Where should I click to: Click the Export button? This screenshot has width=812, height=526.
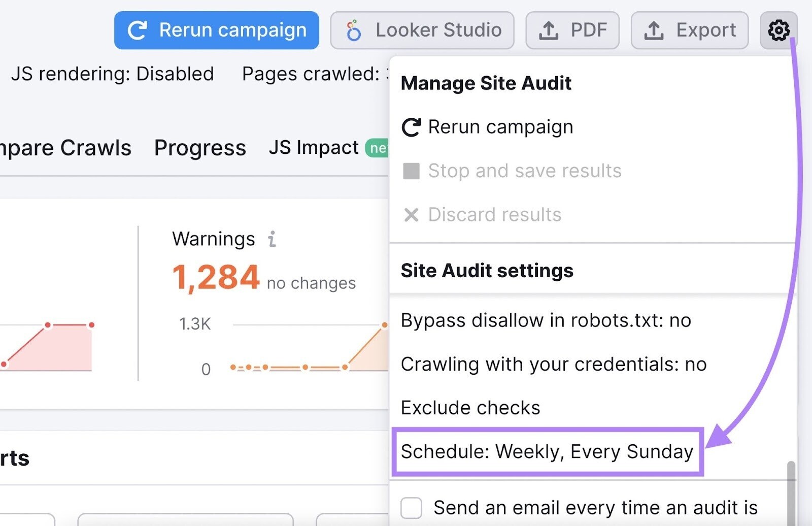689,30
